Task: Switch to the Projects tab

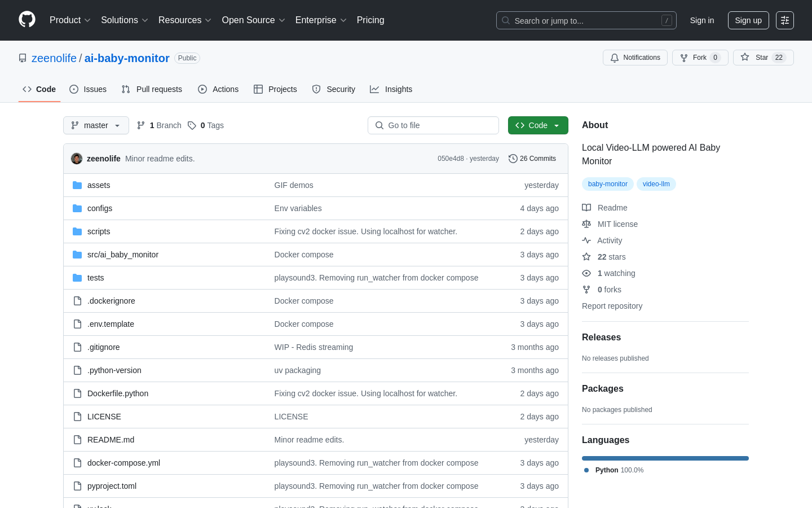Action: tap(275, 89)
